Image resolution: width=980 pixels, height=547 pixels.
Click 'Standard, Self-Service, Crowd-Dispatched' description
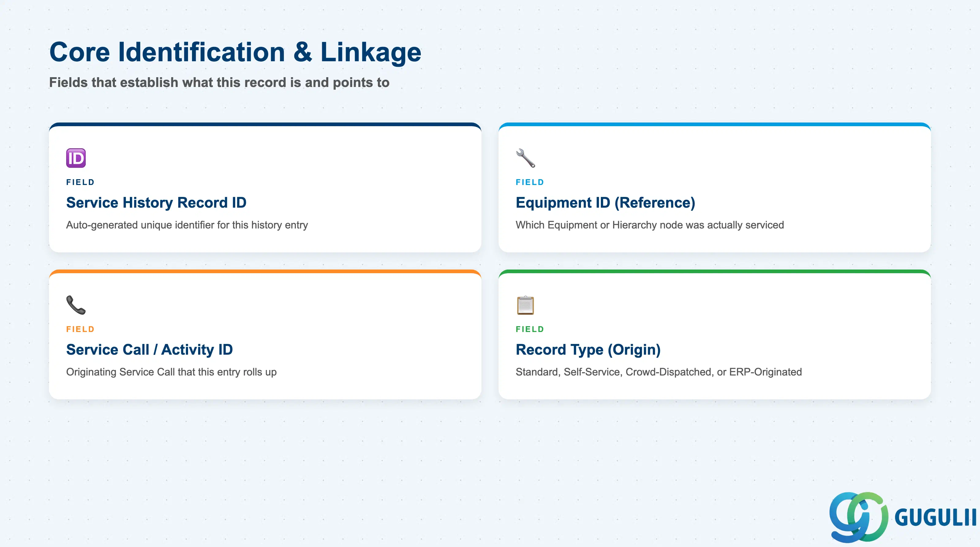tap(658, 372)
